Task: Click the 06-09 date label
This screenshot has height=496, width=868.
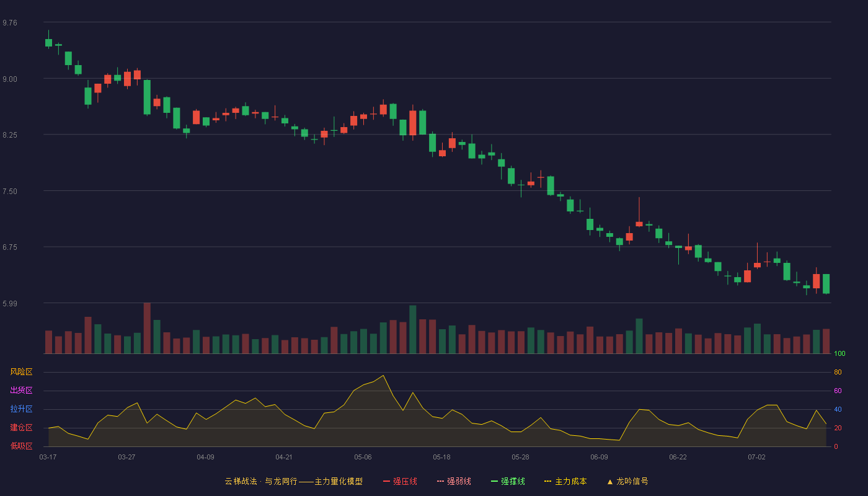Action: click(x=599, y=457)
